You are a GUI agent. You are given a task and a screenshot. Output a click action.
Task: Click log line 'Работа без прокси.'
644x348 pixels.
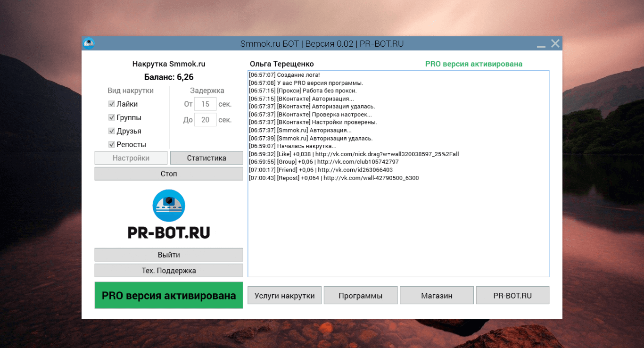(303, 91)
